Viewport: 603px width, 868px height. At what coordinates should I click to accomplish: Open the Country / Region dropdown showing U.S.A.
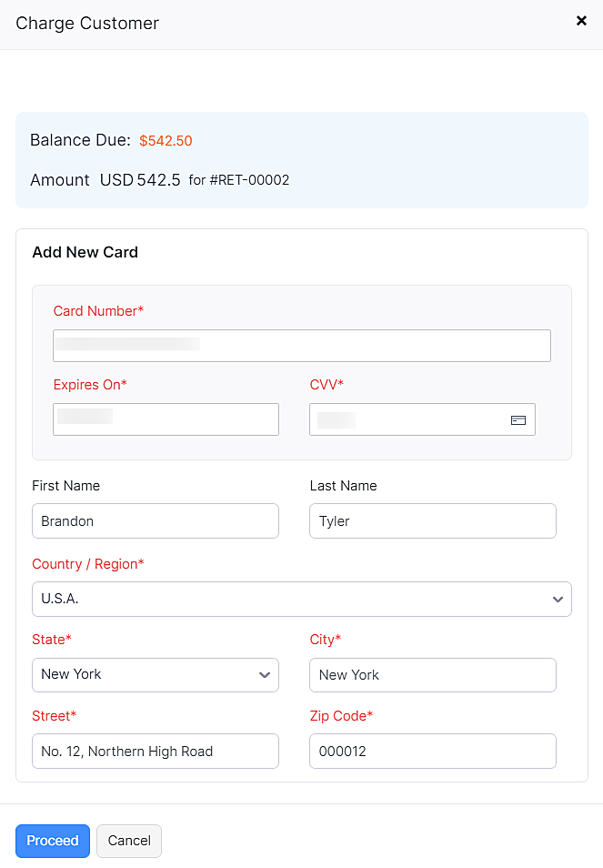(291, 600)
